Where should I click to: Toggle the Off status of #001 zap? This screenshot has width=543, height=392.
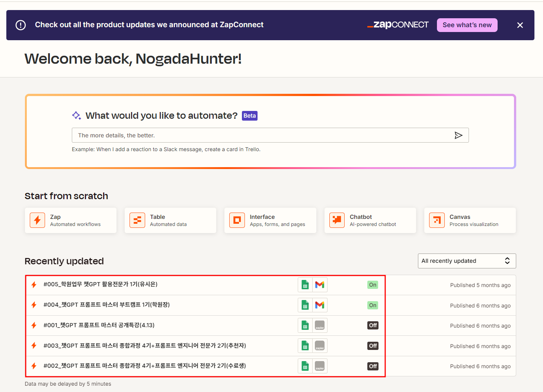(x=373, y=325)
